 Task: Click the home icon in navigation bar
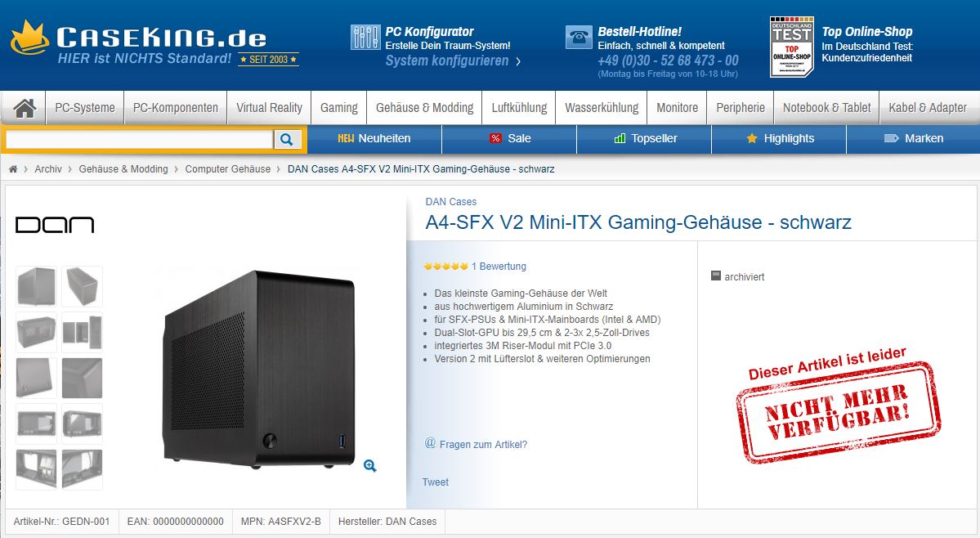point(25,108)
